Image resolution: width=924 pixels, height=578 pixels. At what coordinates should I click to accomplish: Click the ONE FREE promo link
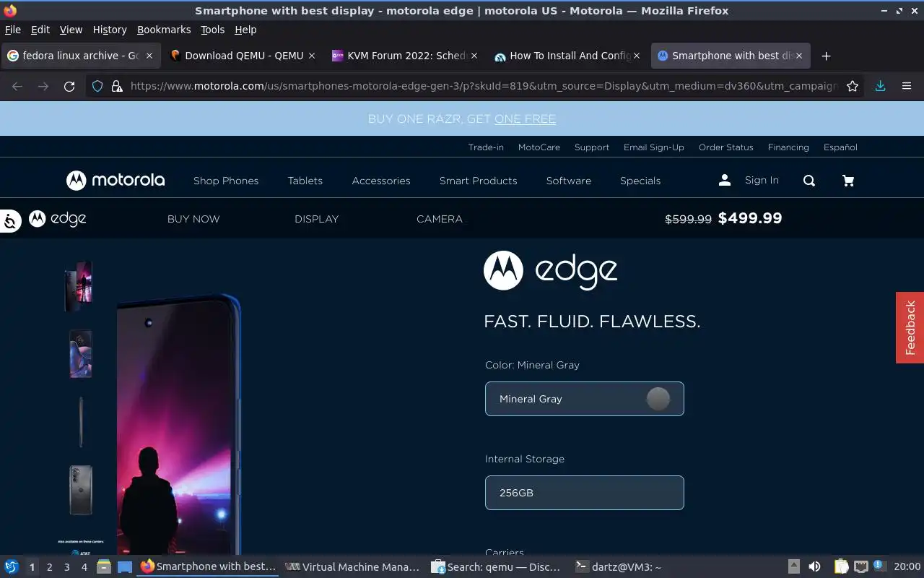pos(525,118)
